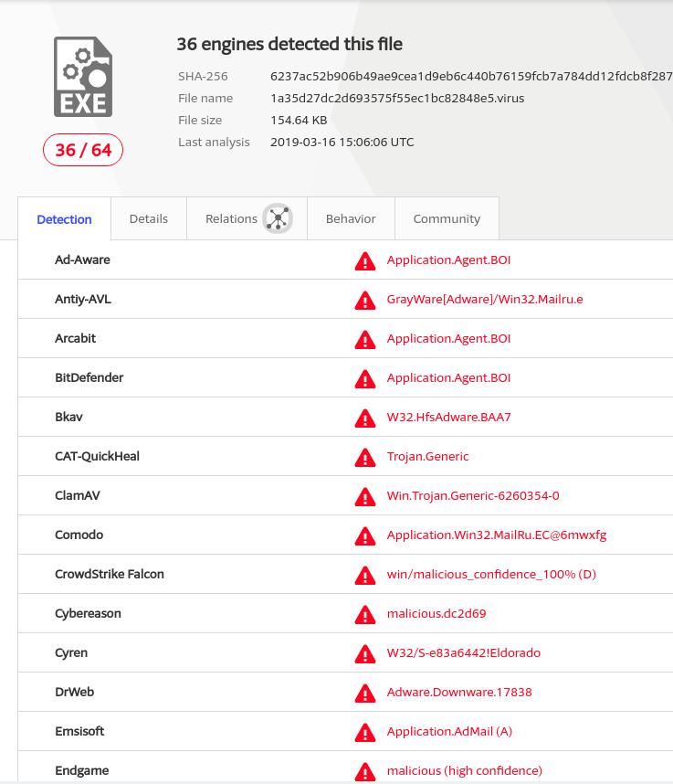This screenshot has height=784, width=673.
Task: Click the ClamAV engine name
Action: (78, 495)
